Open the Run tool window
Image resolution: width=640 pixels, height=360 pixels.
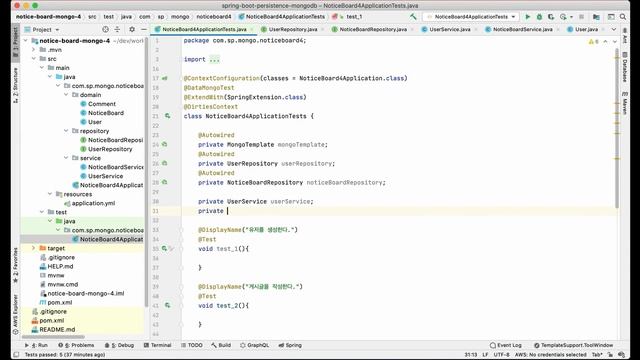point(36,345)
